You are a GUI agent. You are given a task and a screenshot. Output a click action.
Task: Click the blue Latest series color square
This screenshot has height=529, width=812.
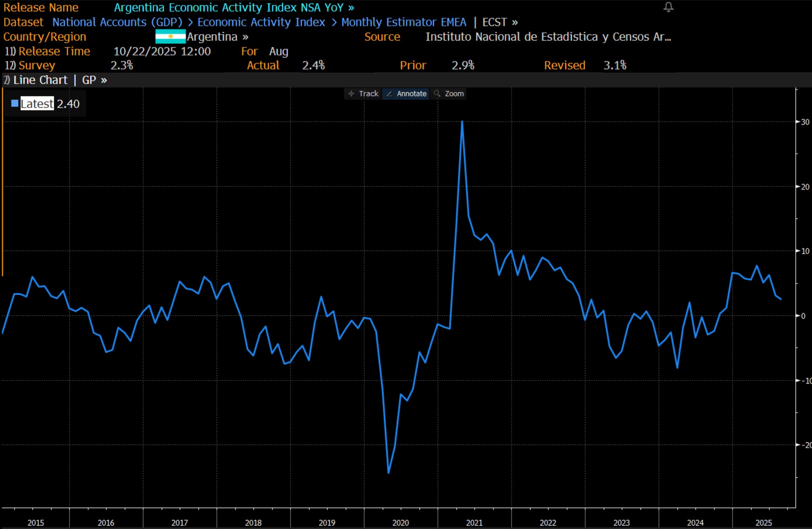click(x=15, y=104)
